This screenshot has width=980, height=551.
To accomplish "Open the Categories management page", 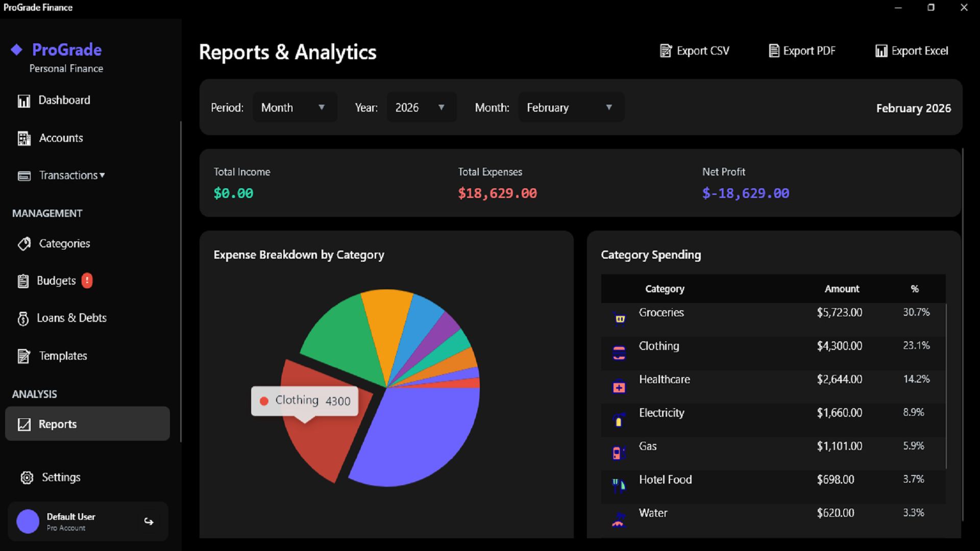I will pyautogui.click(x=64, y=244).
